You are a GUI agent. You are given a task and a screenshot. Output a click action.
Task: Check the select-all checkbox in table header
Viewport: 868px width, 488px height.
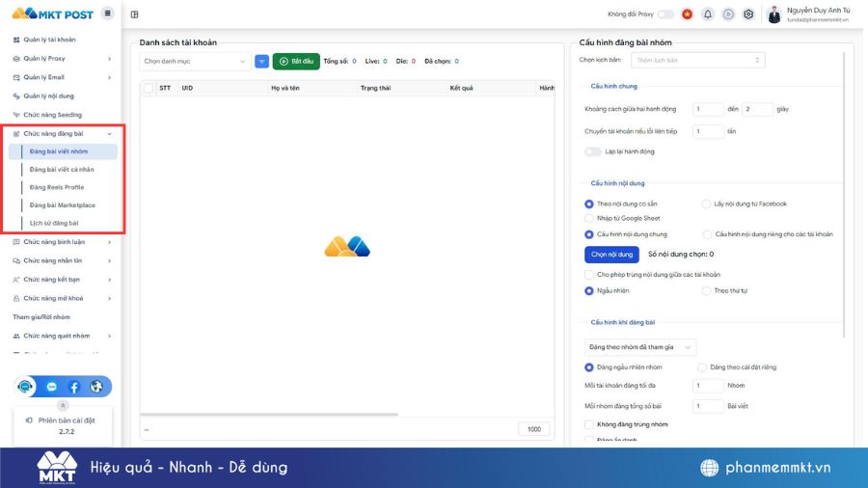click(149, 88)
